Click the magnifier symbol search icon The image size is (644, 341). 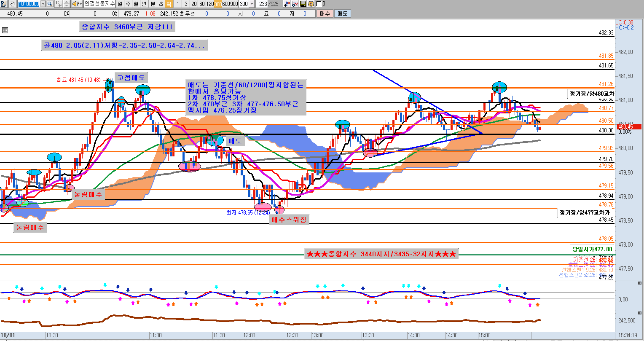[50, 4]
